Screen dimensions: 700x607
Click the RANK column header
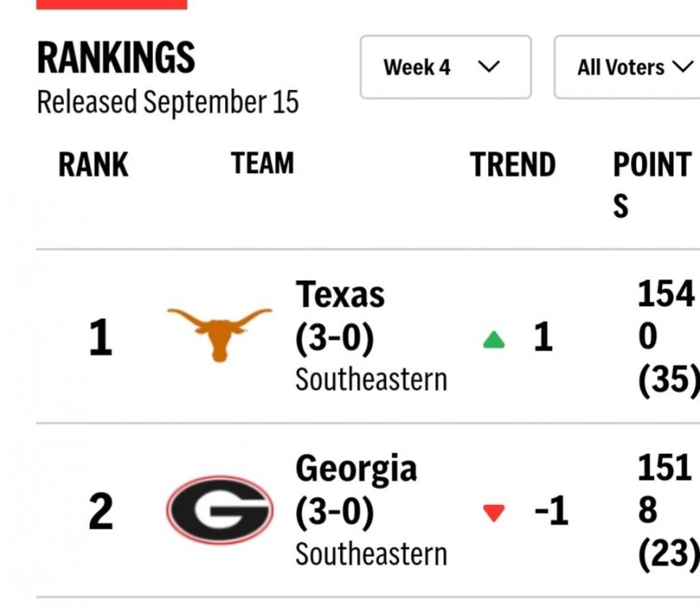(x=93, y=165)
